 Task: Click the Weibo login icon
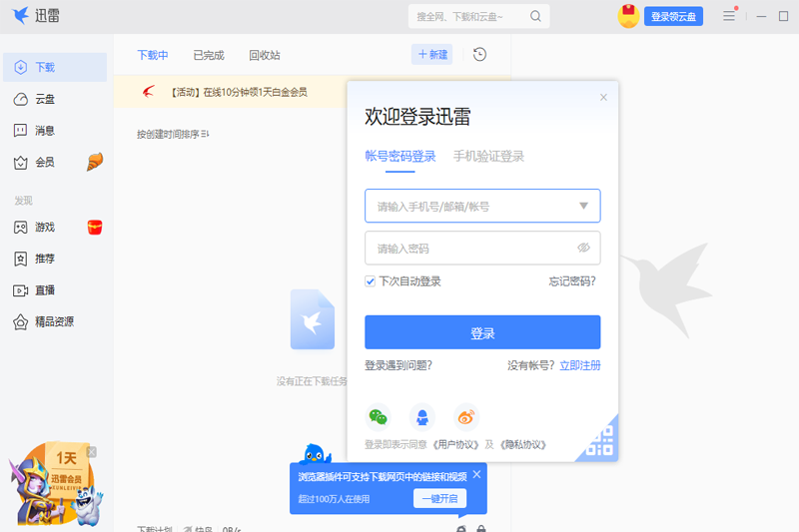466,417
